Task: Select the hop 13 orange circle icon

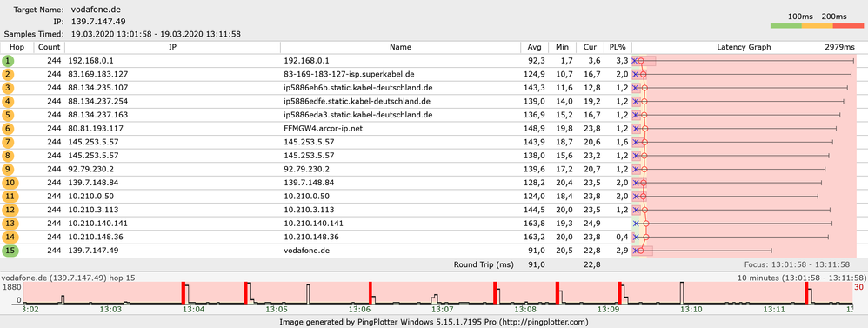Action: pos(10,224)
